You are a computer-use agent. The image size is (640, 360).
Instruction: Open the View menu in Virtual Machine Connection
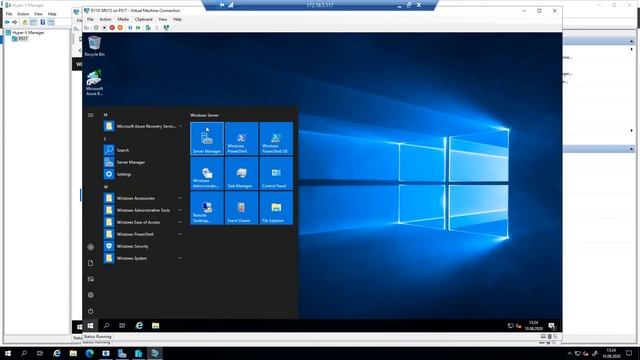point(162,19)
